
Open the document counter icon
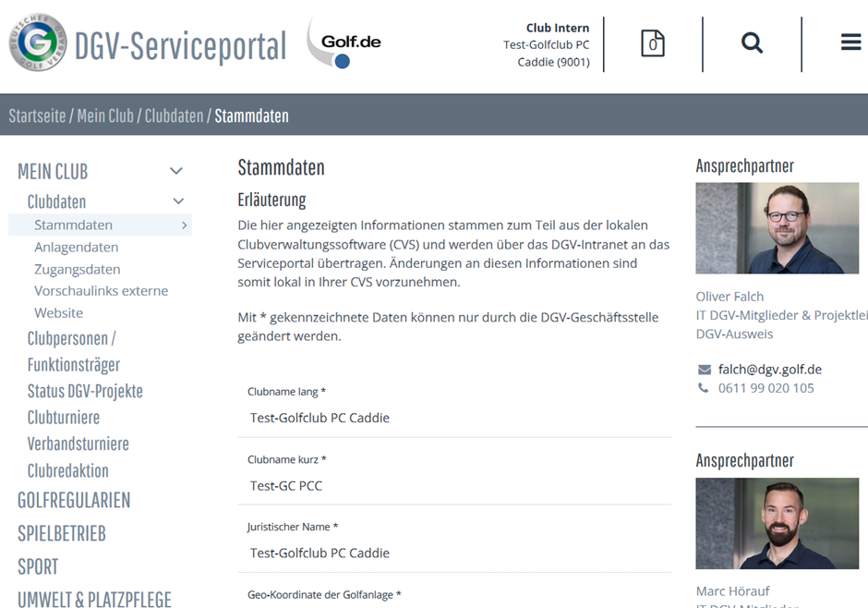click(653, 43)
